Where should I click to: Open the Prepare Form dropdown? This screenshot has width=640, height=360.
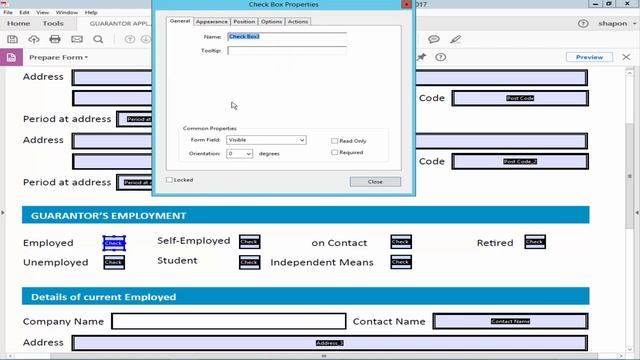(58, 57)
